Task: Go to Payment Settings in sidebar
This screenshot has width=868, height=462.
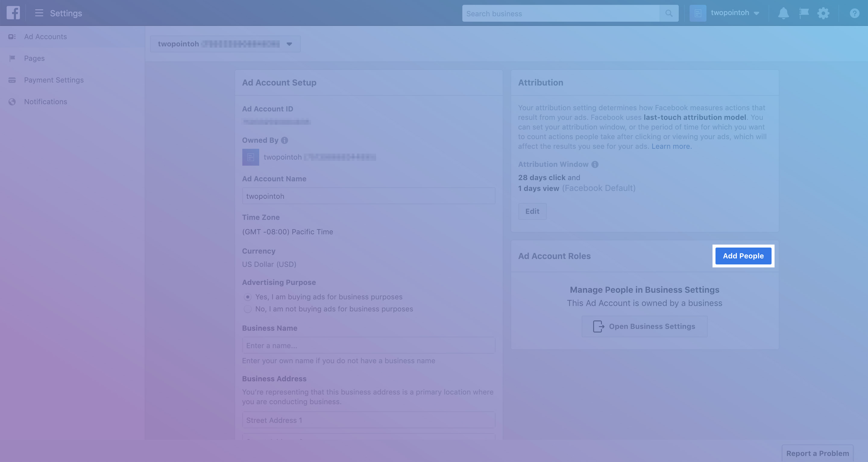Action: point(54,80)
